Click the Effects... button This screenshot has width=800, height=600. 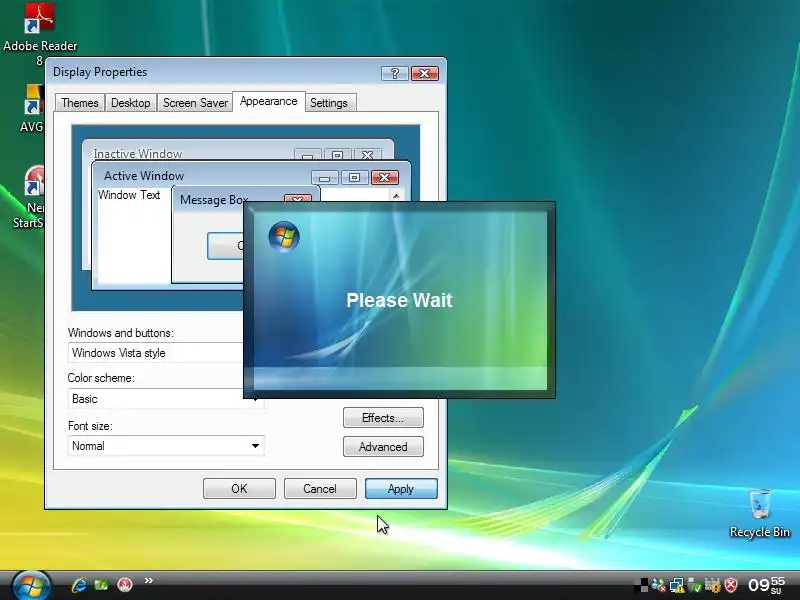[x=383, y=417]
